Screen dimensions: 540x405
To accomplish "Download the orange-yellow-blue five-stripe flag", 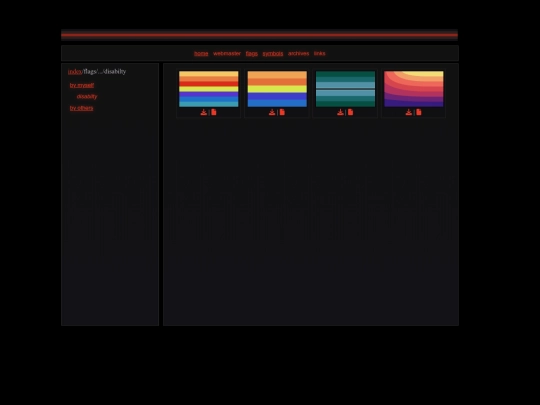I will coord(272,112).
